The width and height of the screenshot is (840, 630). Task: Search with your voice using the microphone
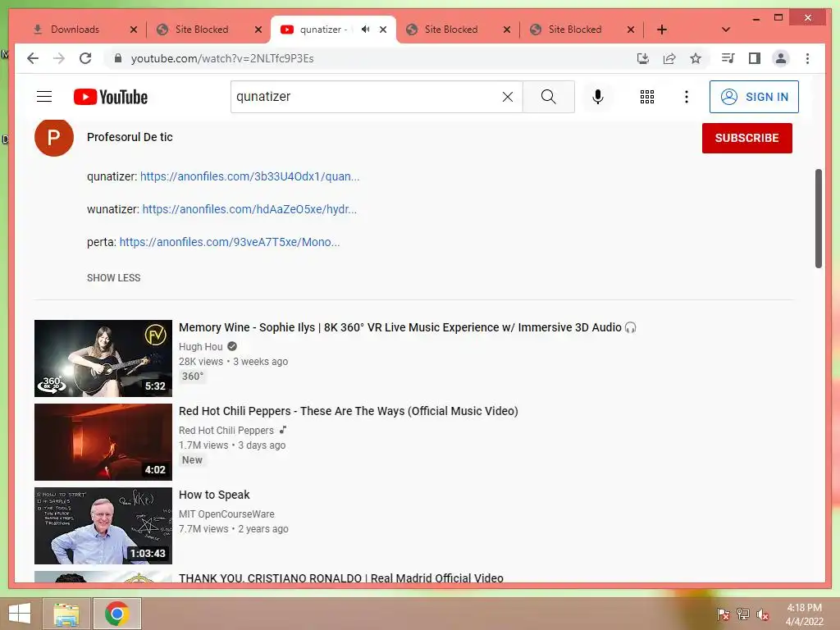click(598, 97)
